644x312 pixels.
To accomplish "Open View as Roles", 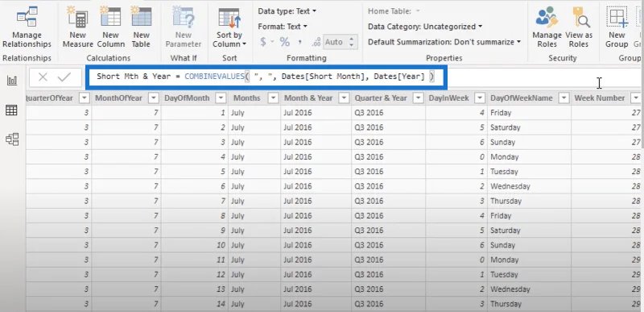I will 579,28.
